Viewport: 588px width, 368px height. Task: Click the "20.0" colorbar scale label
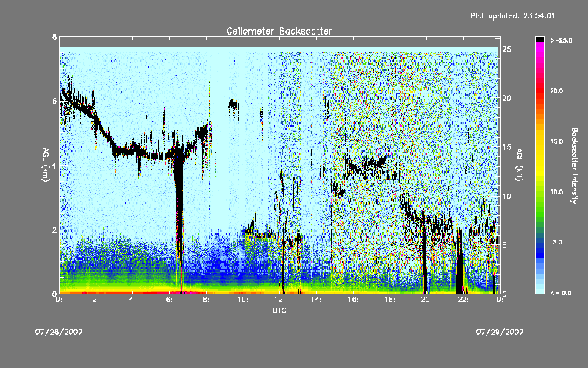click(556, 91)
